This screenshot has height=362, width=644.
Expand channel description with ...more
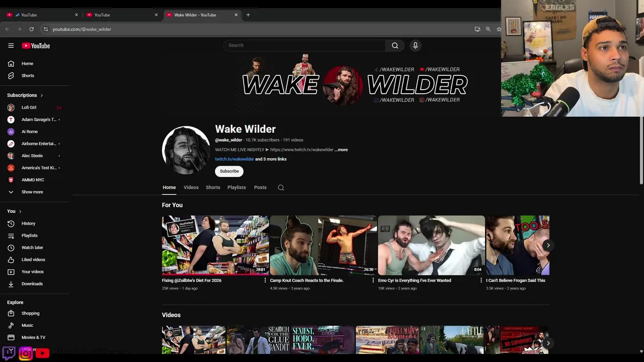pos(341,150)
